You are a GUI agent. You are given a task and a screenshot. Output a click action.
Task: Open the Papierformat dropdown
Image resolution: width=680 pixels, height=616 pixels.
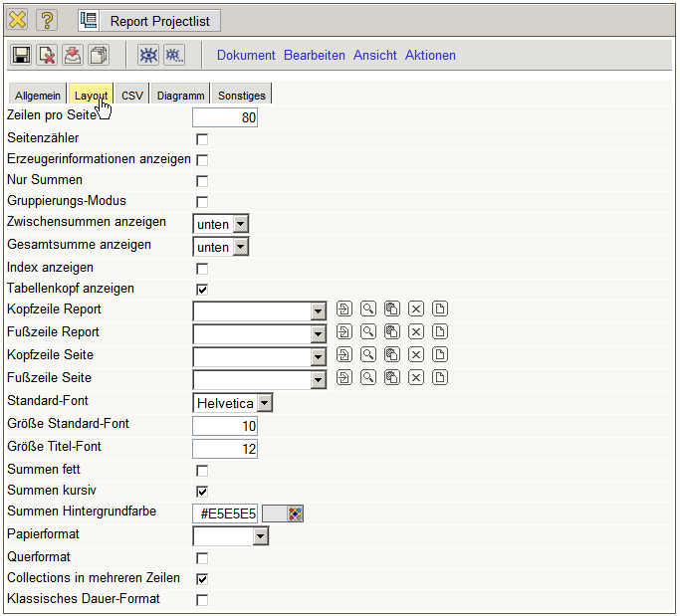(x=260, y=536)
